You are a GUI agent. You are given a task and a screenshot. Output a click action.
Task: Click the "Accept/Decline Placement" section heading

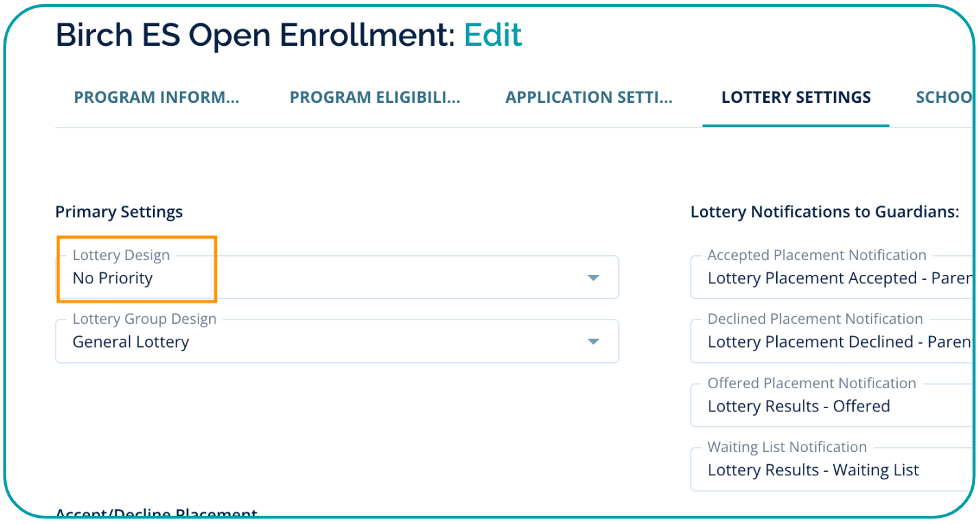tap(156, 514)
